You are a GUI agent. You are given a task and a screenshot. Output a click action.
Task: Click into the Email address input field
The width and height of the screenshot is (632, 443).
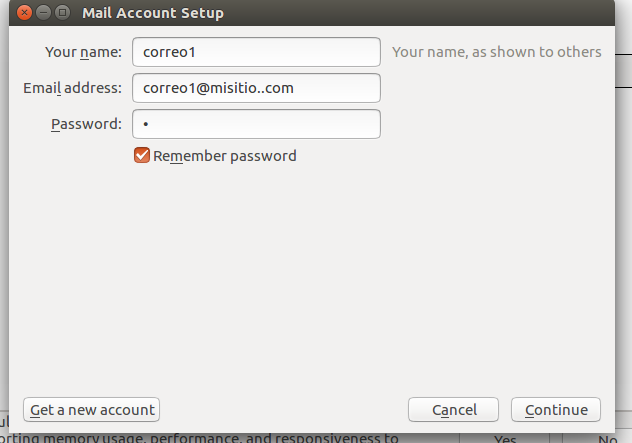click(256, 88)
